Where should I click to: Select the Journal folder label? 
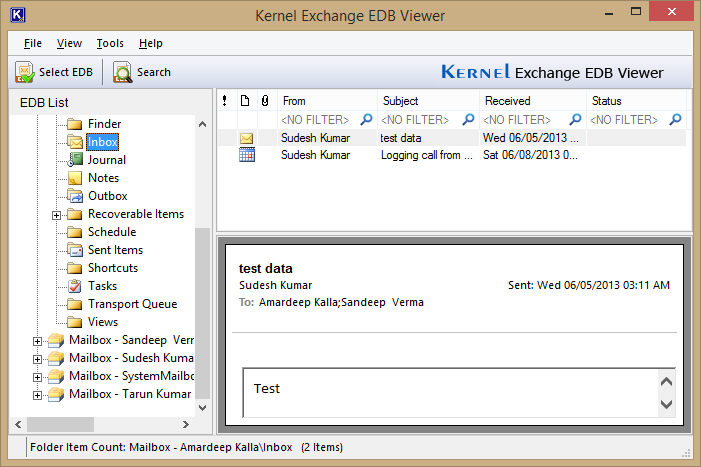(107, 160)
